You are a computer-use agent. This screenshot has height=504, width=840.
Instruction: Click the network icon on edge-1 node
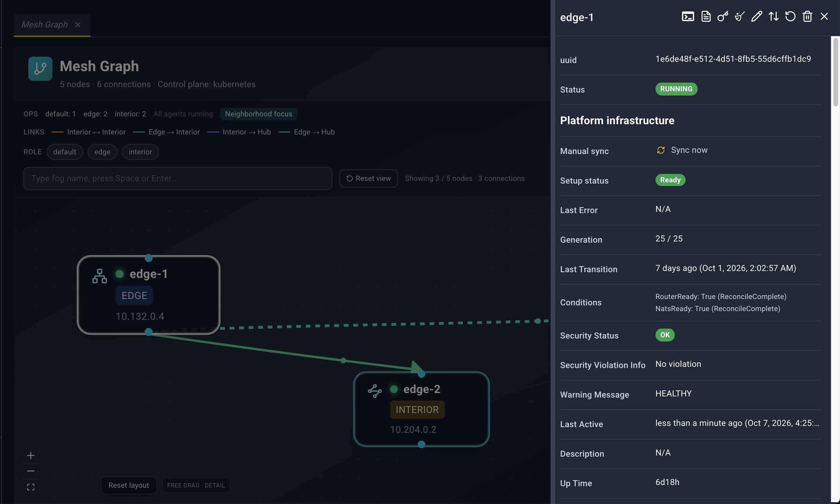[x=99, y=276]
